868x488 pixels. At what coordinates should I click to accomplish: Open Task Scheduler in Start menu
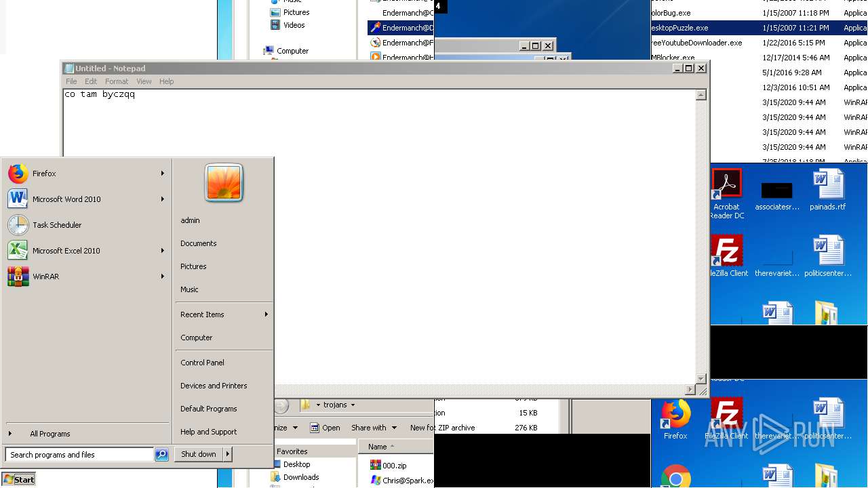[86, 225]
